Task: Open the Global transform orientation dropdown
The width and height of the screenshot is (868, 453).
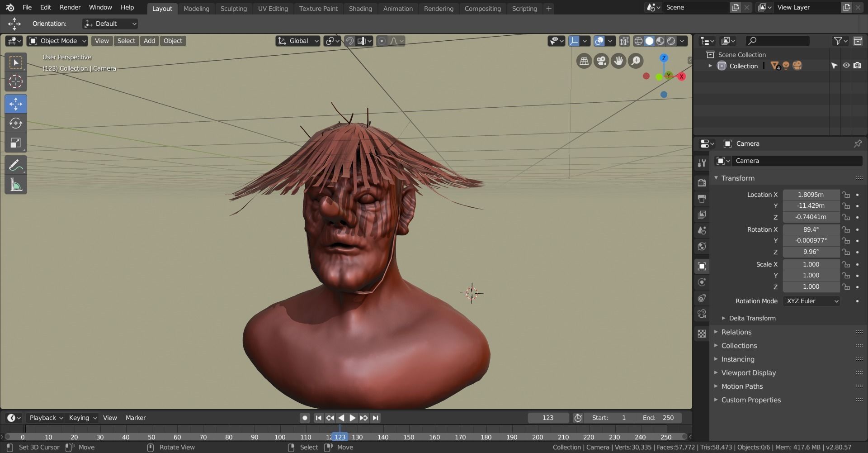Action: [x=298, y=41]
